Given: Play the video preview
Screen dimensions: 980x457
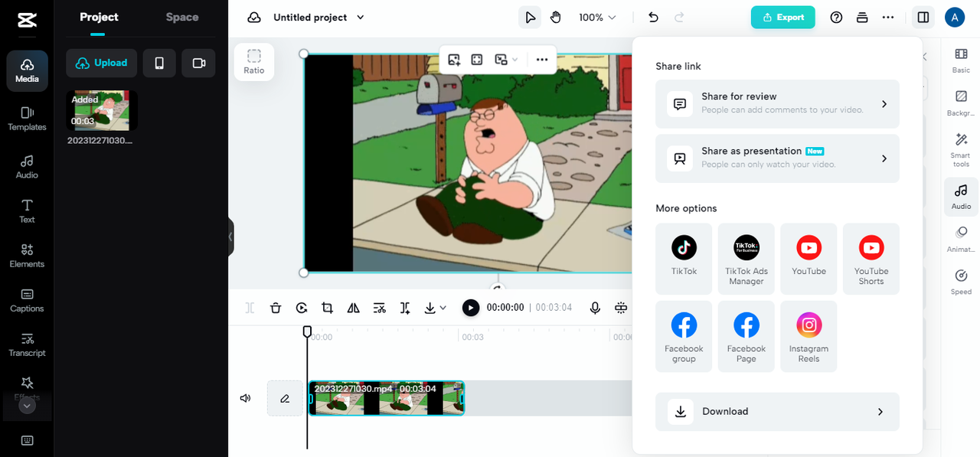Looking at the screenshot, I should click(x=471, y=308).
